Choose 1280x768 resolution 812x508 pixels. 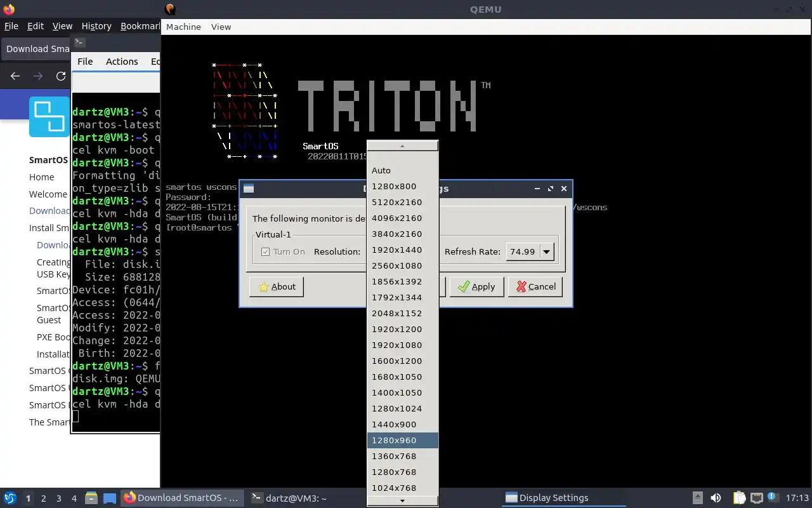click(402, 472)
